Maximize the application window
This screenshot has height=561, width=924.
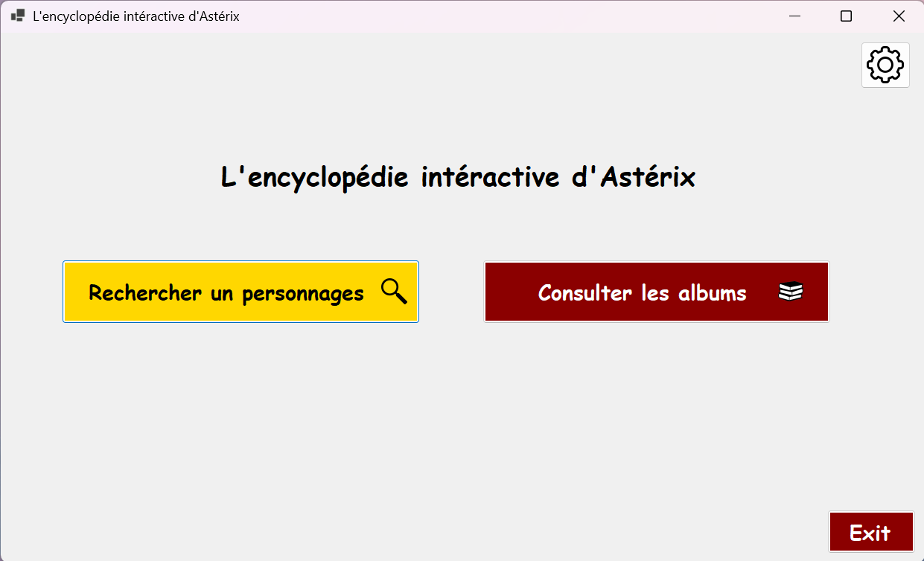coord(846,16)
